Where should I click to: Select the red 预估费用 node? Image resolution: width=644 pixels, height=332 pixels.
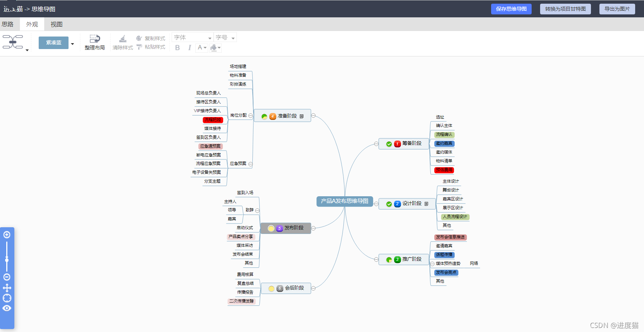click(444, 170)
